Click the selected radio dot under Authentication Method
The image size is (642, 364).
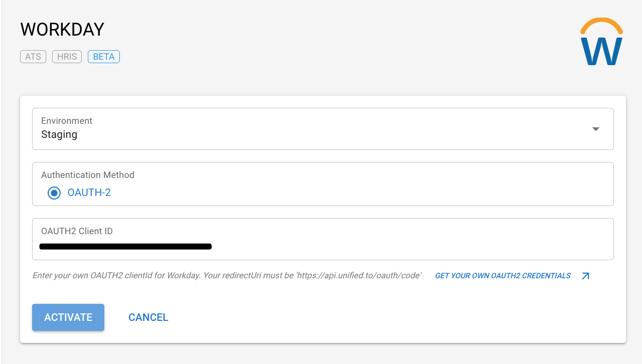tap(54, 193)
